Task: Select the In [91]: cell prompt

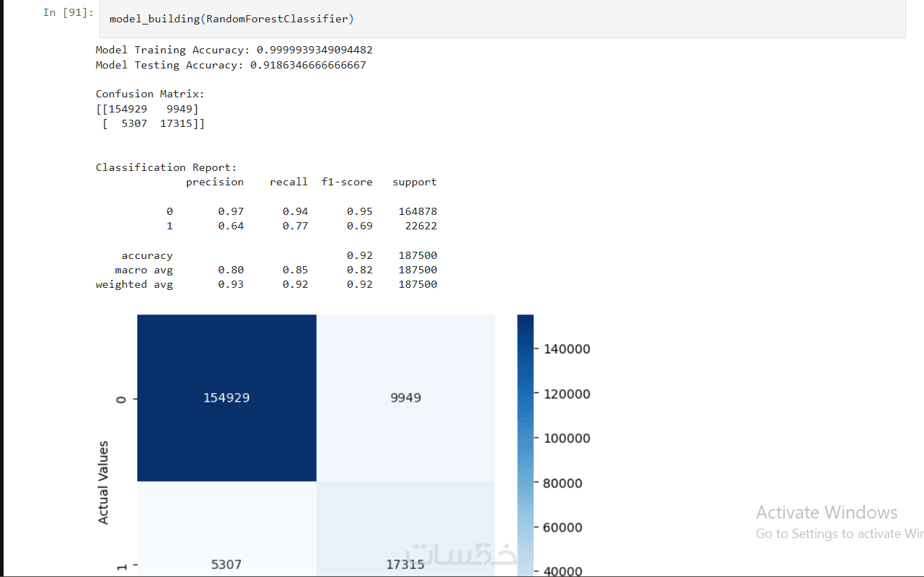Action: (x=69, y=12)
